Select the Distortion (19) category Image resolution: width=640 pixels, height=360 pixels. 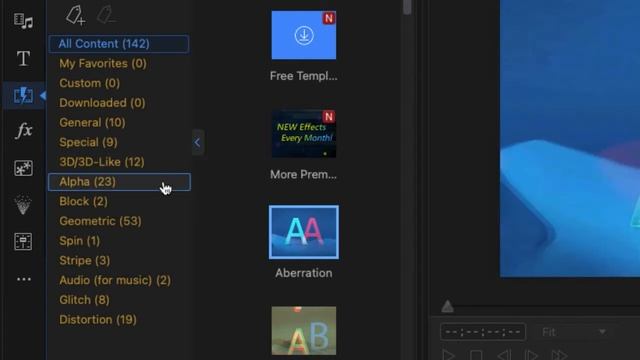tap(98, 320)
